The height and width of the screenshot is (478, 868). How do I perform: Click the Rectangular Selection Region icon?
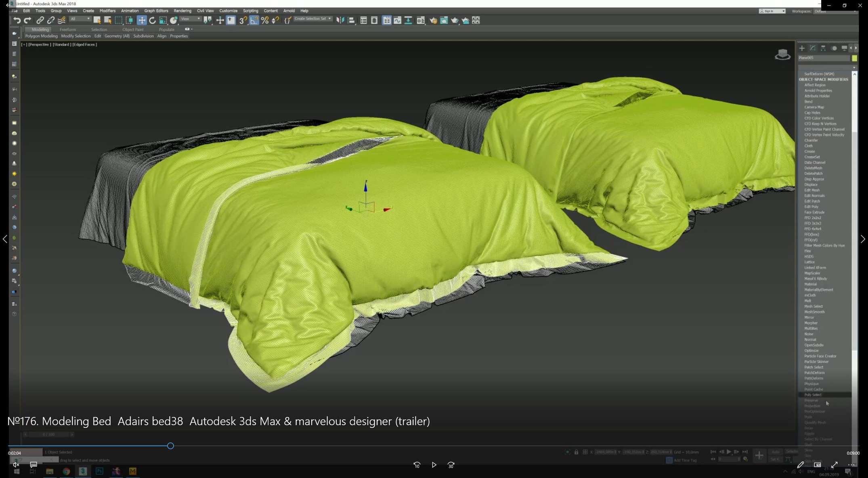(x=119, y=20)
